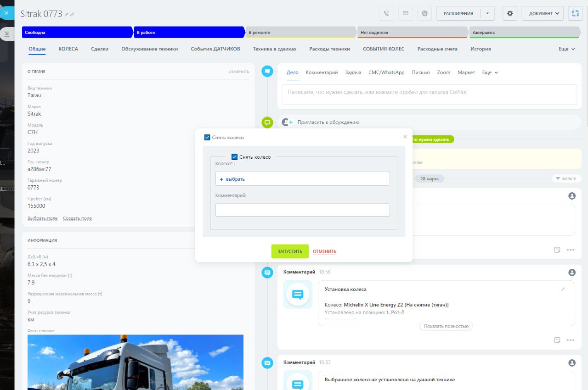
Task: Expand the Еще menu in the tab bar
Action: tap(566, 49)
